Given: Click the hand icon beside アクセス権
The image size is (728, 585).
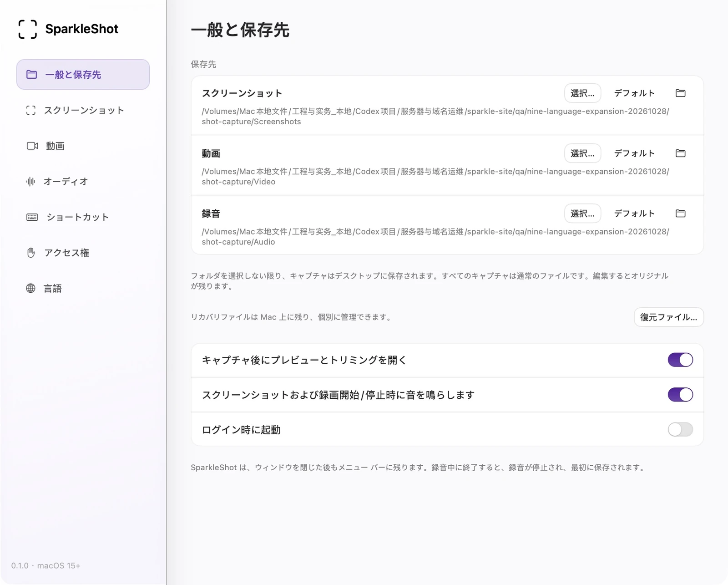Looking at the screenshot, I should point(31,253).
